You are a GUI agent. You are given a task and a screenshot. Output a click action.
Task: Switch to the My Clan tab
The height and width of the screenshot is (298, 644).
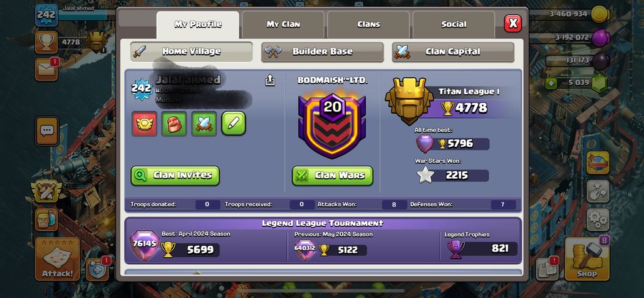pos(283,24)
